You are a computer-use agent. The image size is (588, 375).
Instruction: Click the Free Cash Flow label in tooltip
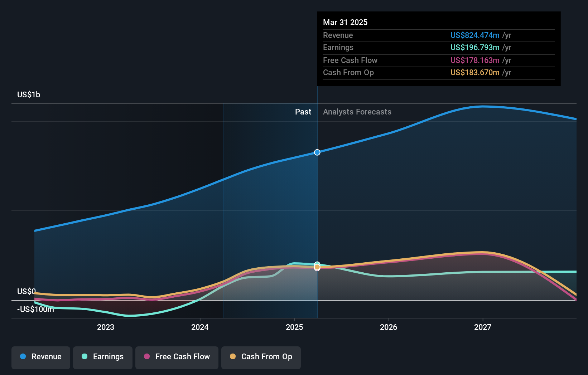pos(350,60)
